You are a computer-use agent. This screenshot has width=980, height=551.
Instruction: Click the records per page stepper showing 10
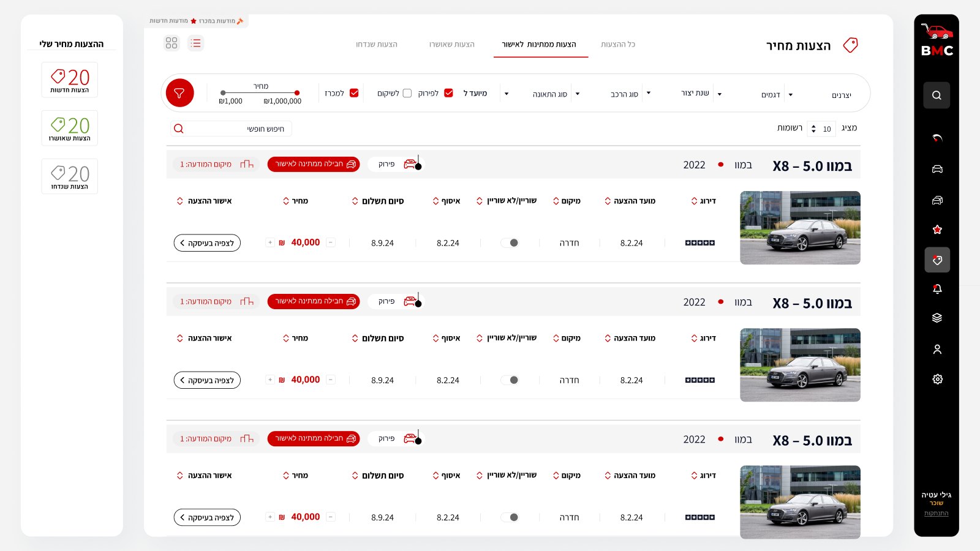coord(821,129)
